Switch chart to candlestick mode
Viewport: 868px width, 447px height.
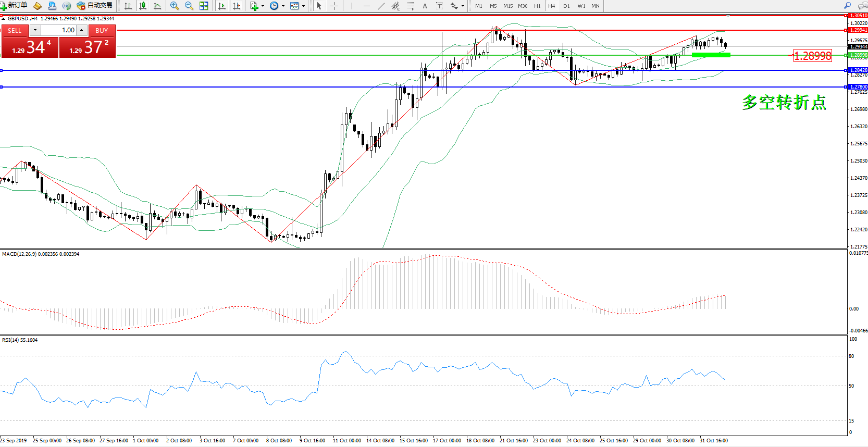(143, 6)
